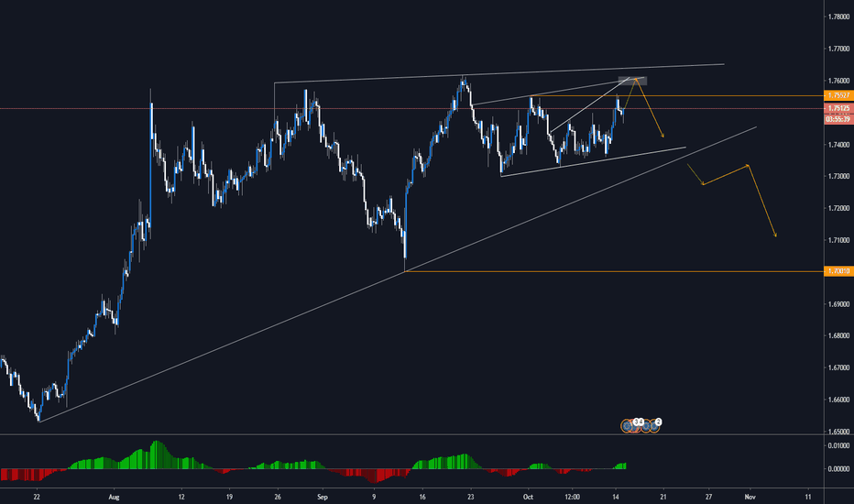Image resolution: width=854 pixels, height=504 pixels.
Task: Open the event icon with badge 2
Action: click(x=653, y=426)
